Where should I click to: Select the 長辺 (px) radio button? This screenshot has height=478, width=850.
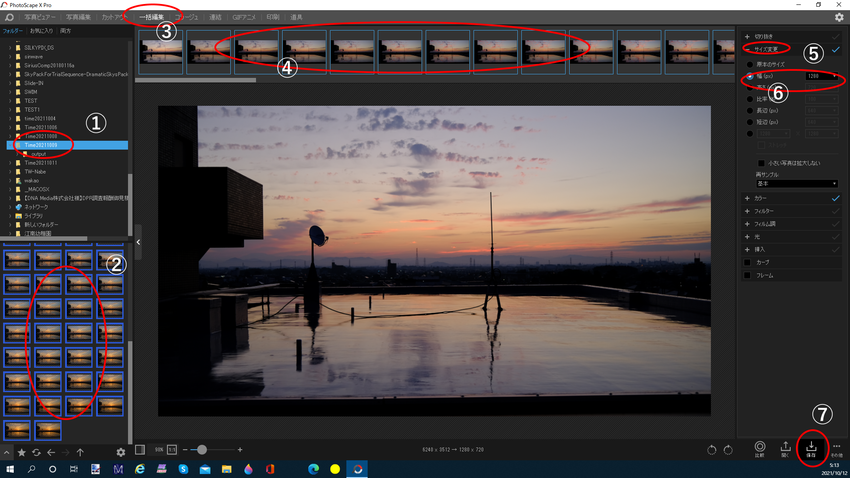point(750,111)
